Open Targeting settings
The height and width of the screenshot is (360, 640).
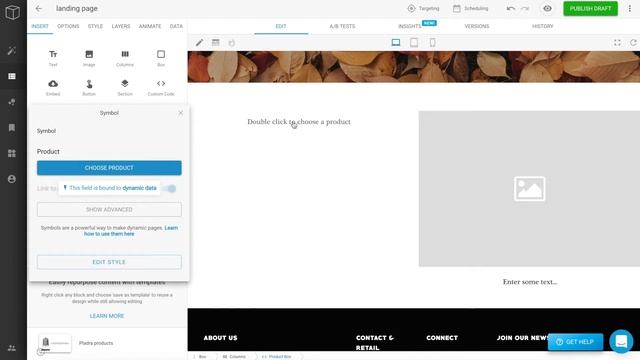coord(423,8)
